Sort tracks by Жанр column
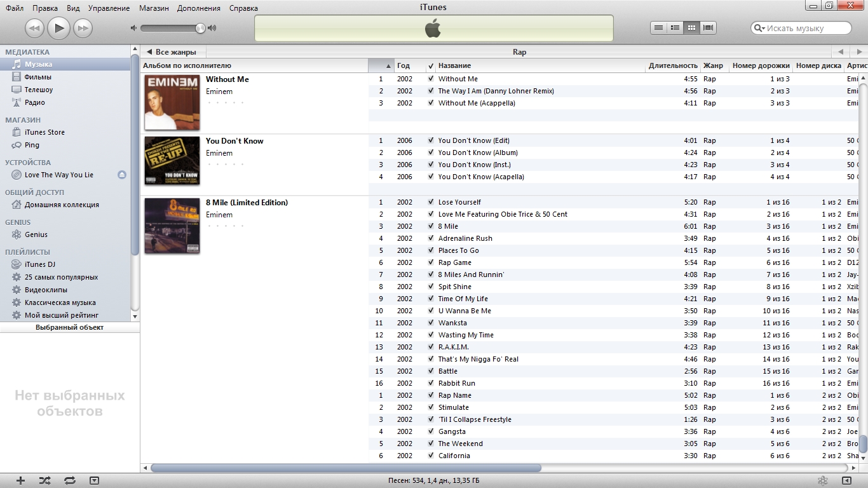 [x=714, y=65]
